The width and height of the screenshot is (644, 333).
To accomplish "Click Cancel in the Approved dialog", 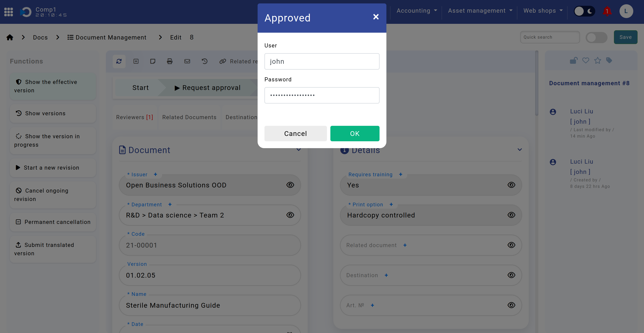I will [x=296, y=134].
